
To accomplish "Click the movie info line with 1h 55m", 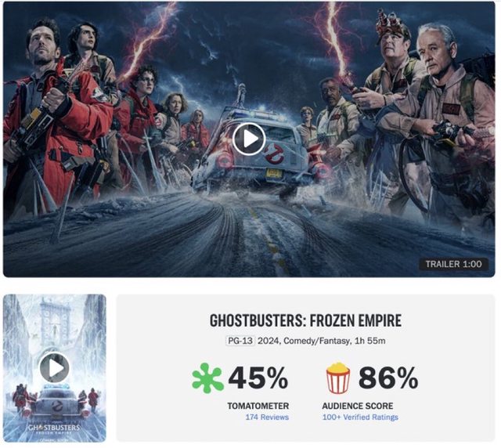I will click(305, 341).
